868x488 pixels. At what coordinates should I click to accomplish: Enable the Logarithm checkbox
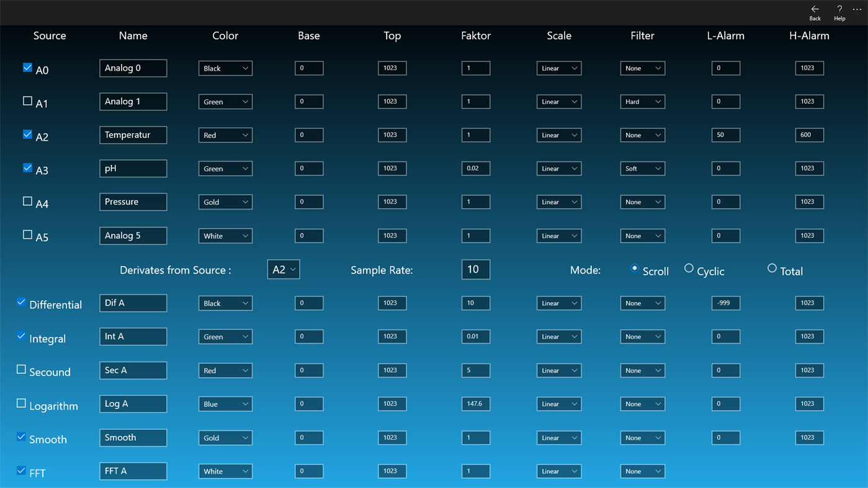click(x=21, y=403)
